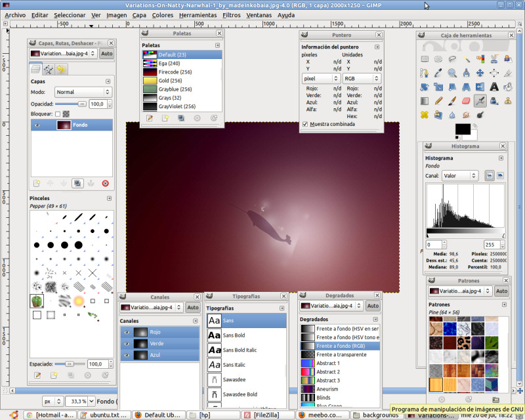Open the RGB color model dropdown in Puntero

[x=362, y=78]
